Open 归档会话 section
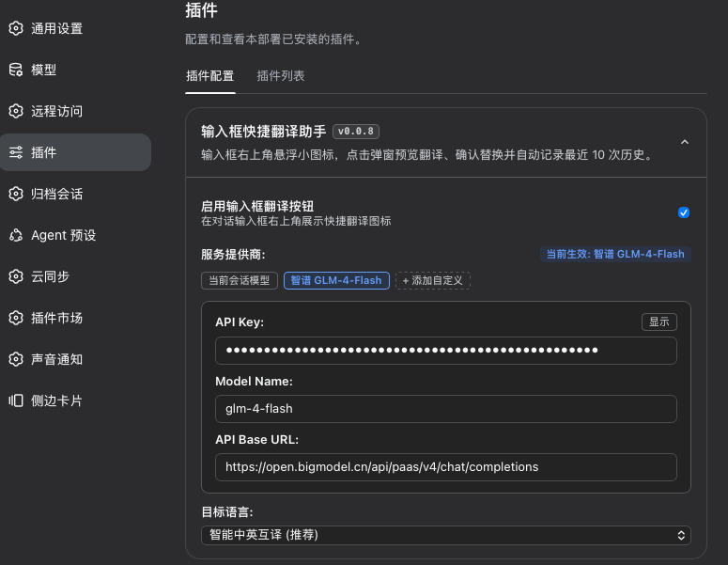 (75, 194)
